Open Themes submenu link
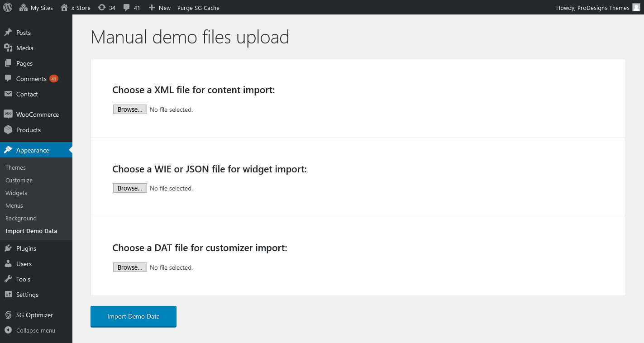The image size is (644, 343). [x=15, y=167]
